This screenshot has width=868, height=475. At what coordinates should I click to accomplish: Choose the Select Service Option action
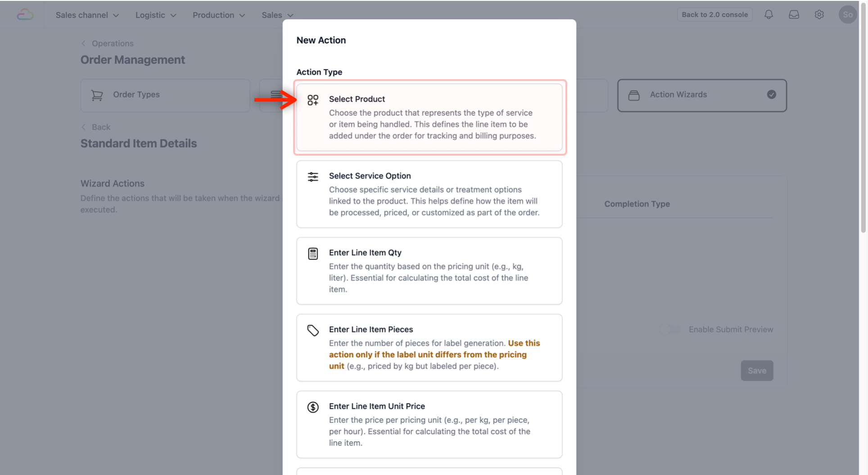(429, 194)
